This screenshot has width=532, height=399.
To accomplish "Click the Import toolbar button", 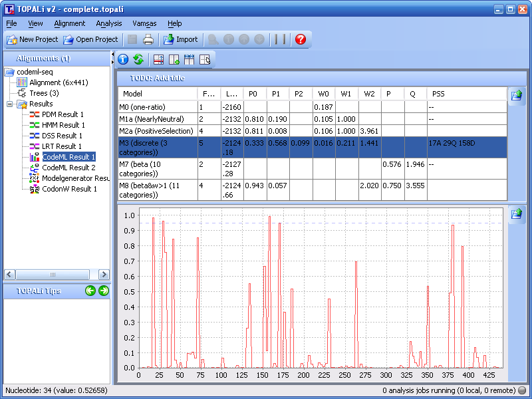I will pyautogui.click(x=180, y=39).
